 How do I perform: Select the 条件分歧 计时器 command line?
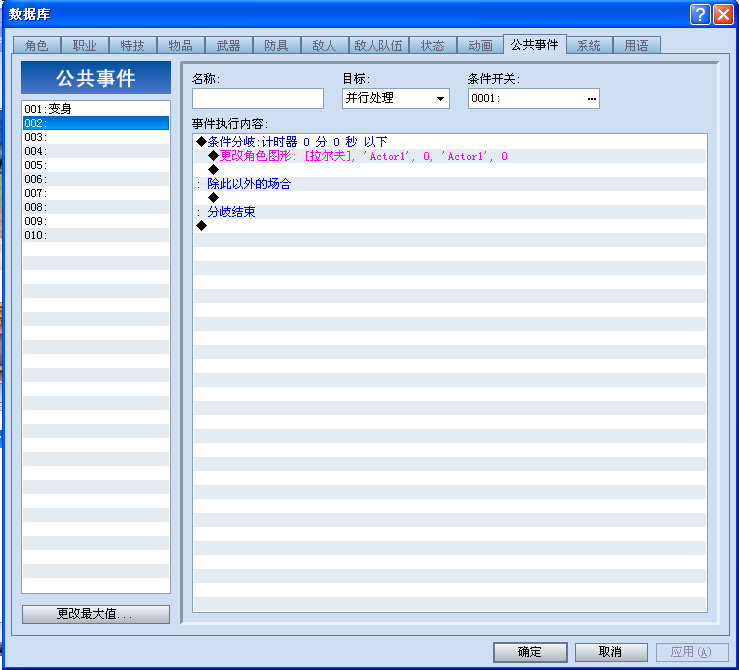pos(450,142)
